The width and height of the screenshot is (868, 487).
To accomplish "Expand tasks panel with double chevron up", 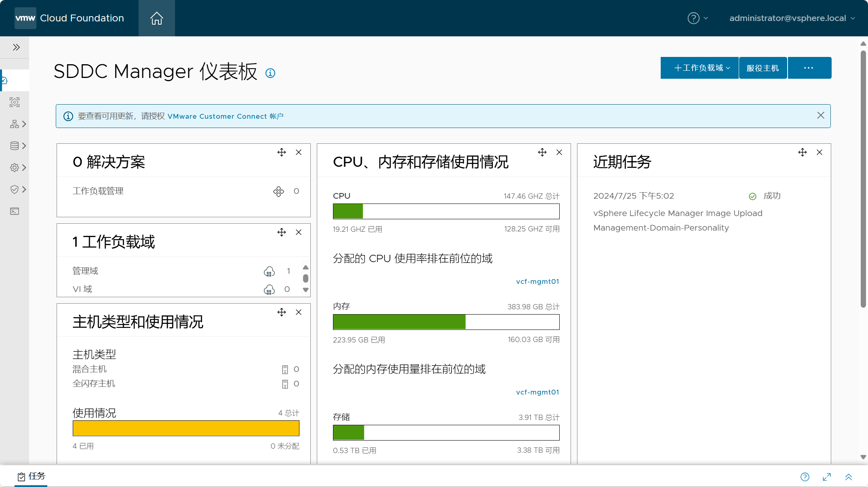I will 849,477.
